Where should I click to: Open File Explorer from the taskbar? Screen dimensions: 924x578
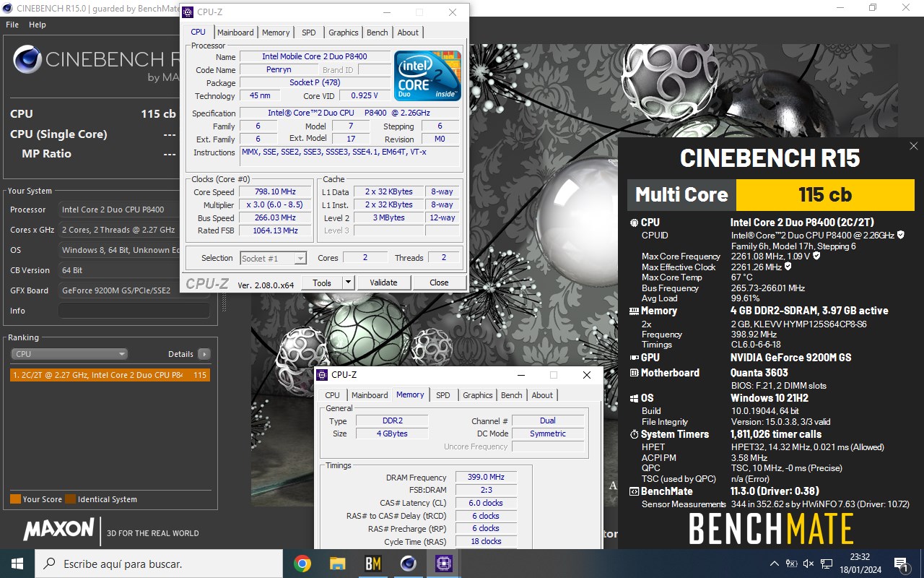coord(337,564)
